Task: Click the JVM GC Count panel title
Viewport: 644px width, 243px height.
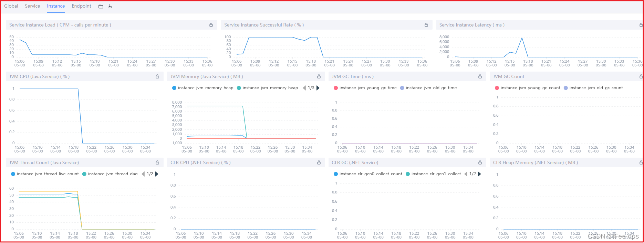Action: [x=509, y=76]
